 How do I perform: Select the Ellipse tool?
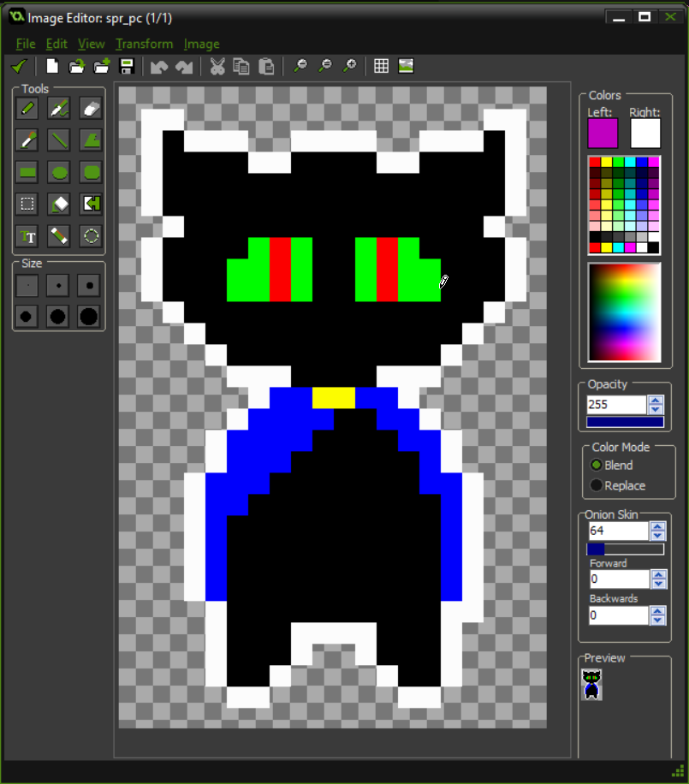coord(59,173)
